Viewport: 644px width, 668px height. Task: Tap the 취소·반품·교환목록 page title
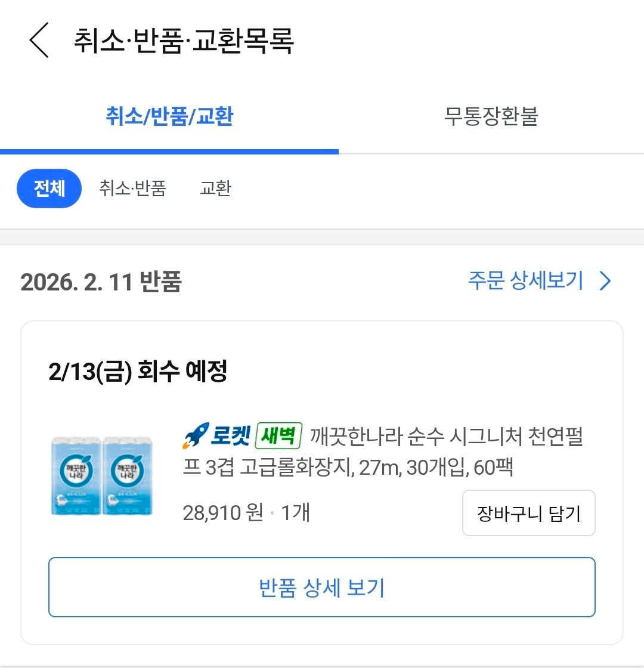[184, 41]
